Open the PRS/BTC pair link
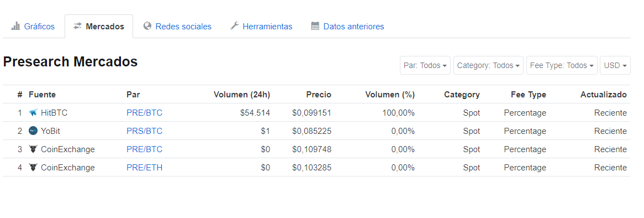Viewport: 644px width, 218px height. (145, 131)
